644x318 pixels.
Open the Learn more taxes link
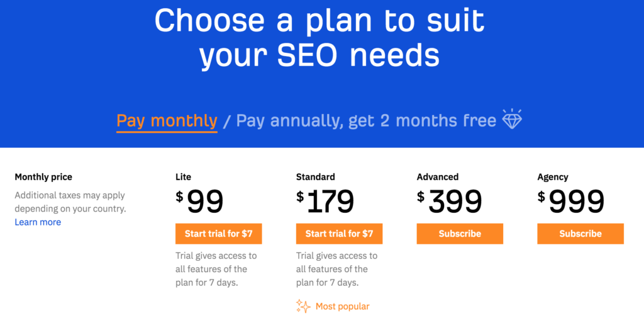[x=38, y=222]
